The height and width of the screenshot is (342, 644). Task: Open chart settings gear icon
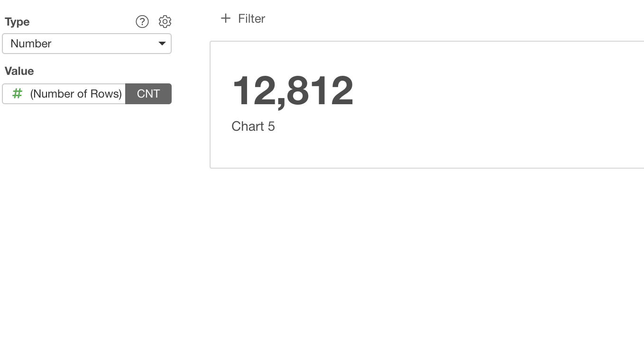[x=165, y=22]
